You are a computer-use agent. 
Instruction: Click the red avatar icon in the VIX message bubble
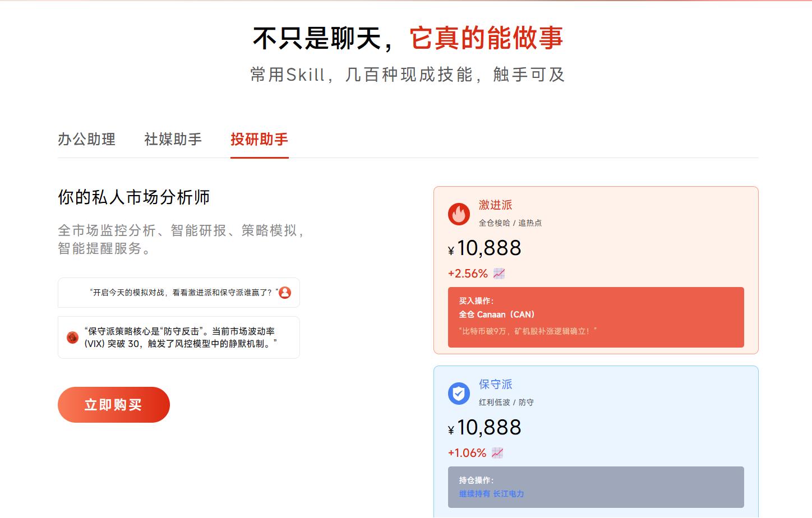pos(72,337)
